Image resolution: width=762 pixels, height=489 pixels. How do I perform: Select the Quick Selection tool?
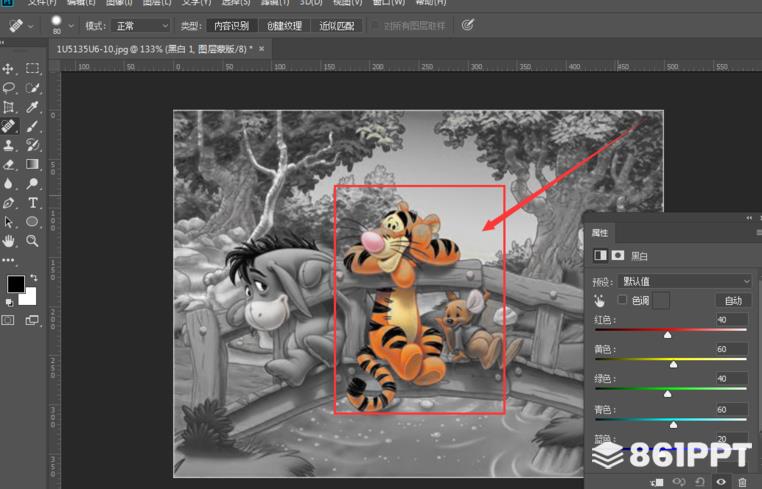pyautogui.click(x=32, y=87)
